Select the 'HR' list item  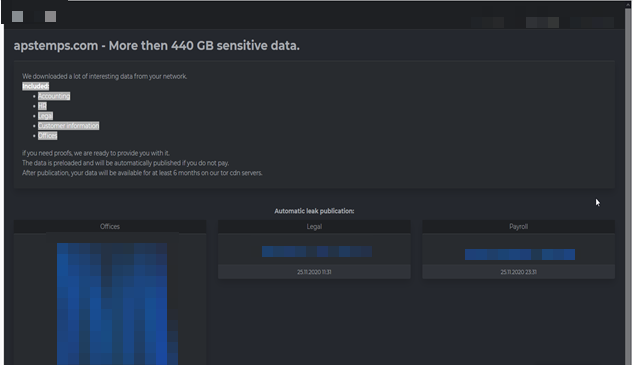tap(42, 106)
